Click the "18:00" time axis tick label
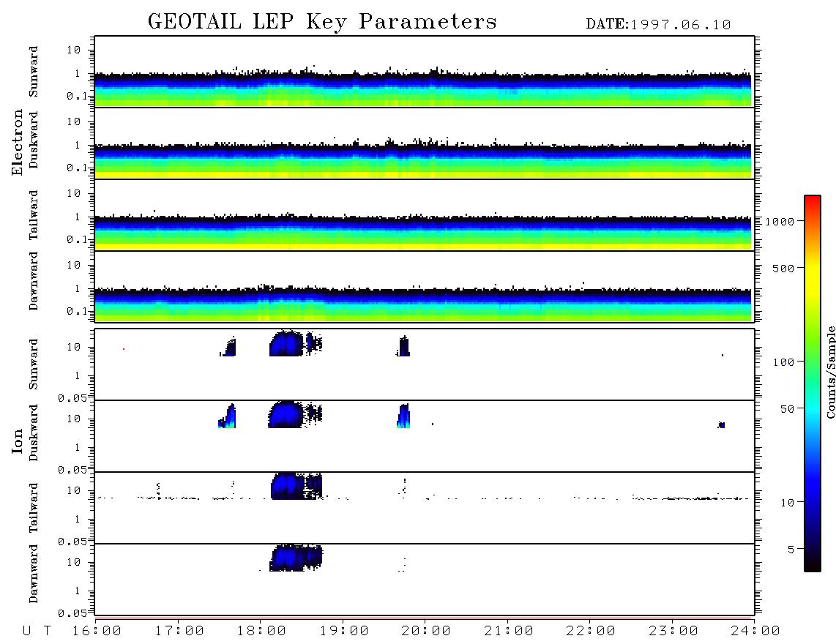 pyautogui.click(x=261, y=631)
